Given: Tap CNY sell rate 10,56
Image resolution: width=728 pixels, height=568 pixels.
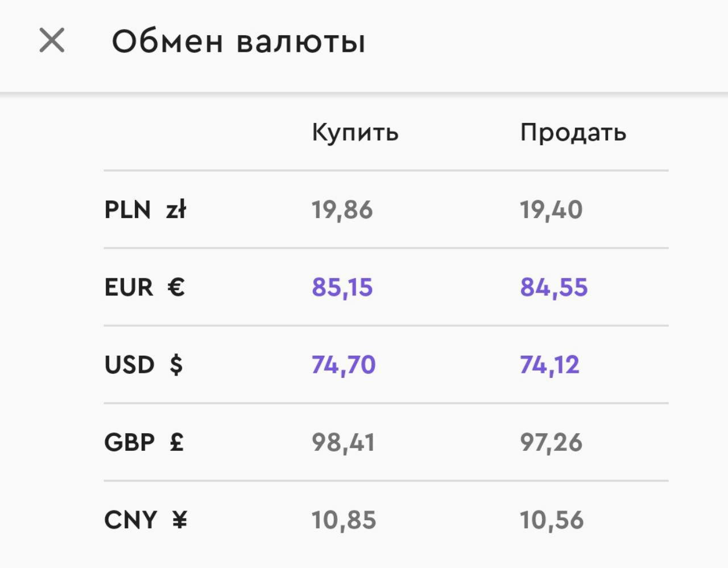Looking at the screenshot, I should [552, 520].
